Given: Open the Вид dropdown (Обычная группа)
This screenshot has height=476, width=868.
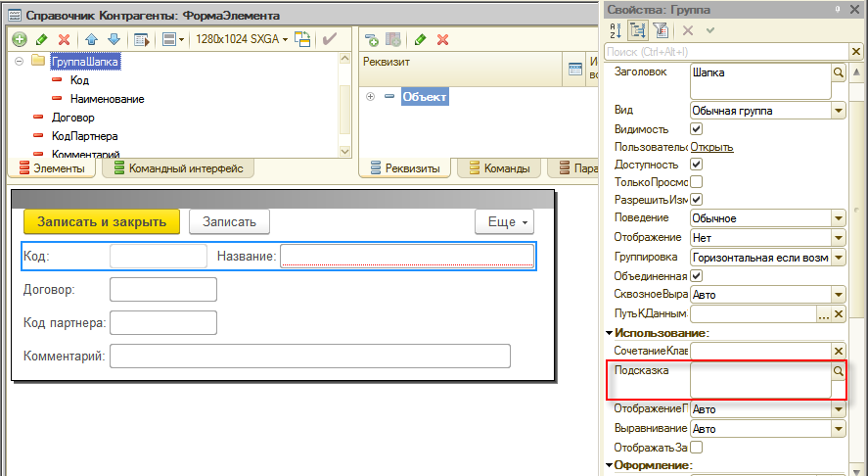Looking at the screenshot, I should point(838,111).
